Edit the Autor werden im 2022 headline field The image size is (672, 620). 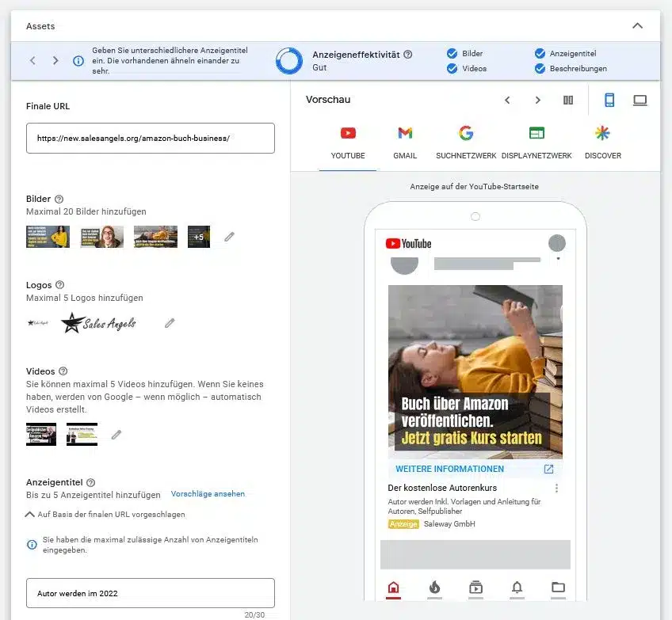tap(151, 593)
